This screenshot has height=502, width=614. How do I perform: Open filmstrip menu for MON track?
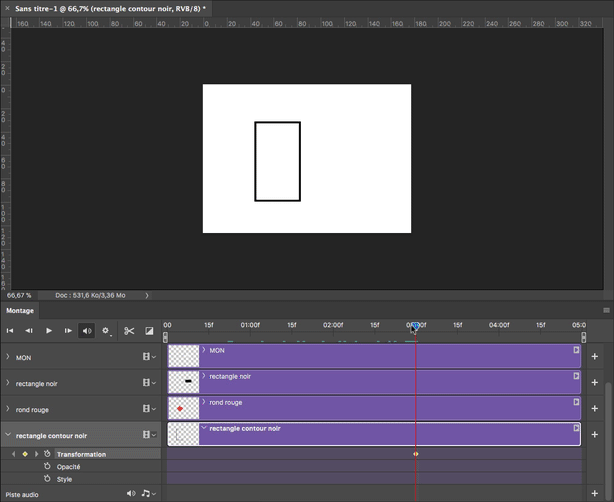coord(149,357)
